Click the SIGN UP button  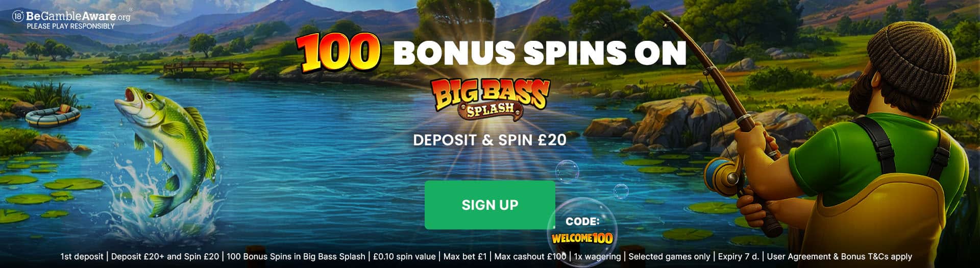(490, 205)
